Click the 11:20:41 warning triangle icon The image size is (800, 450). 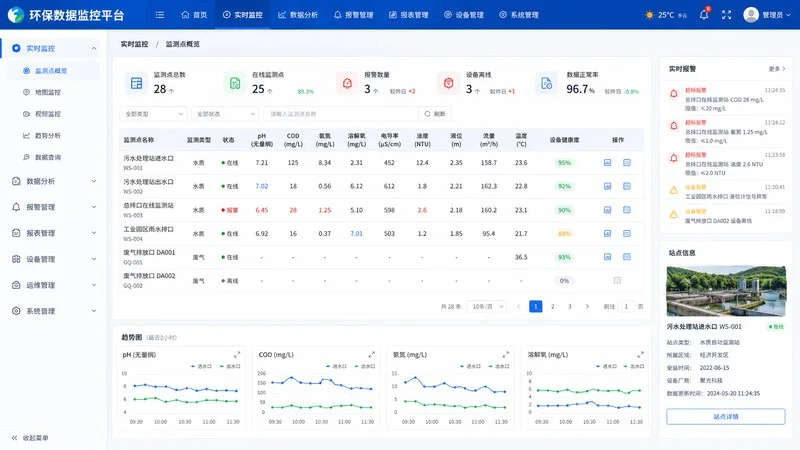coord(673,190)
